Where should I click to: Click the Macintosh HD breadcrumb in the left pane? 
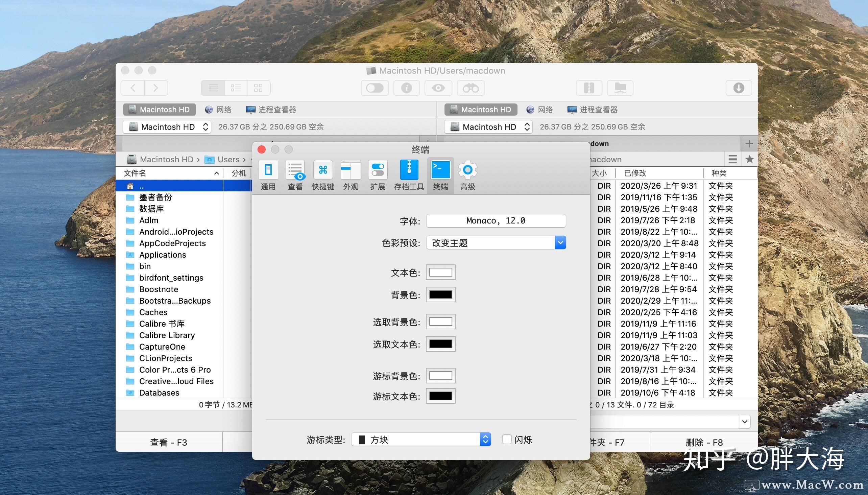[x=160, y=159]
